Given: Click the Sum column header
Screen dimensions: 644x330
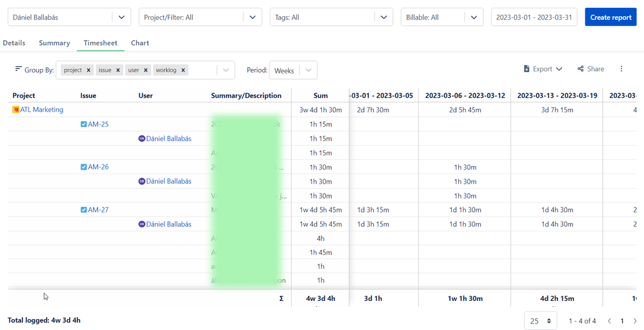Looking at the screenshot, I should click(320, 95).
